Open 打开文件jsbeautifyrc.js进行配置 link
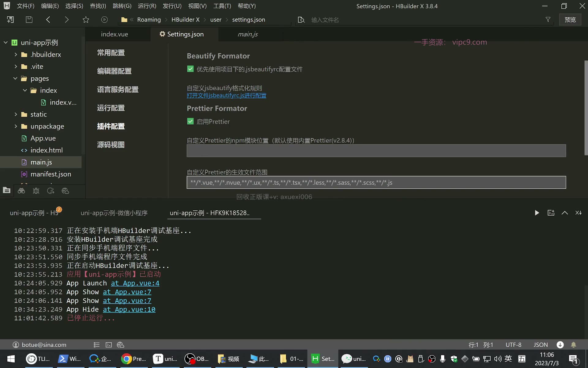Image resolution: width=588 pixels, height=368 pixels. [226, 95]
